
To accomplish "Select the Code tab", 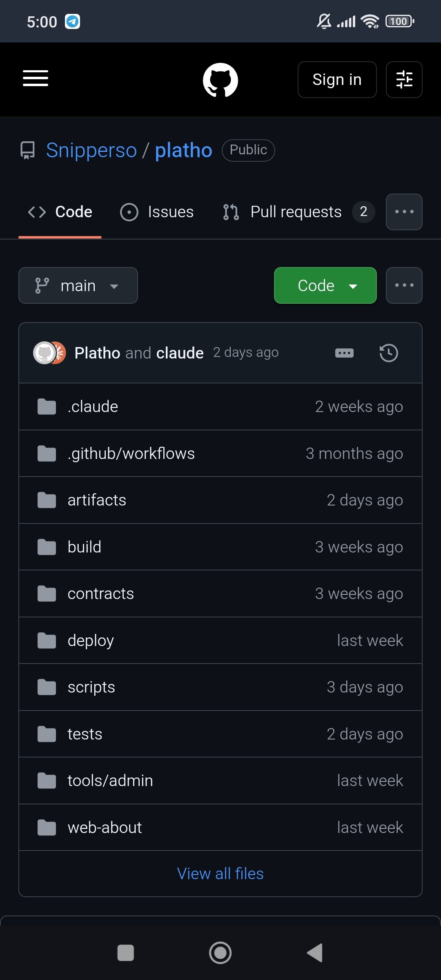I will (x=60, y=212).
